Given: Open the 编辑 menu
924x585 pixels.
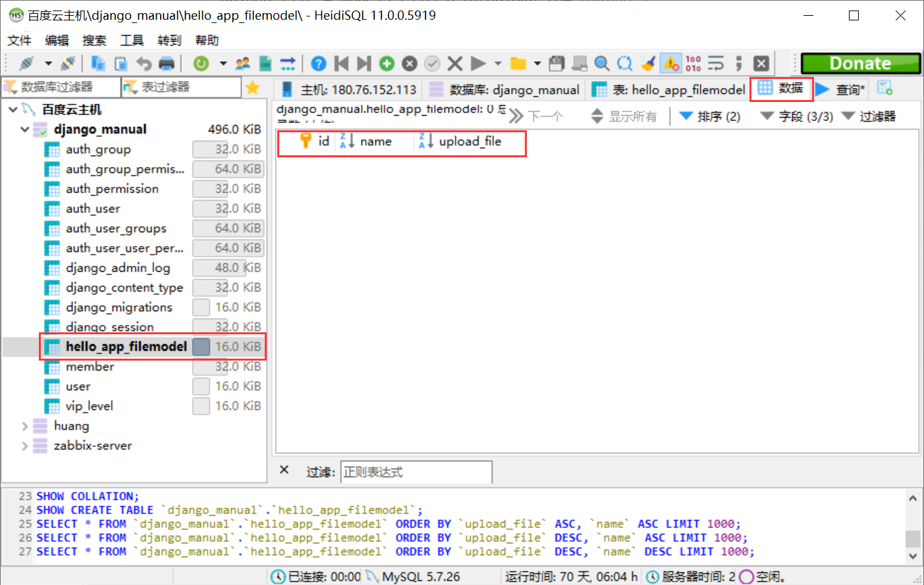Looking at the screenshot, I should [x=57, y=40].
